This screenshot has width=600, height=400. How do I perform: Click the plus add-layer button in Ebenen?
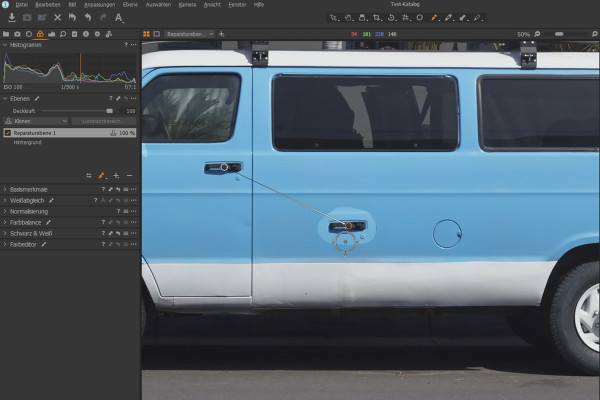(116, 176)
